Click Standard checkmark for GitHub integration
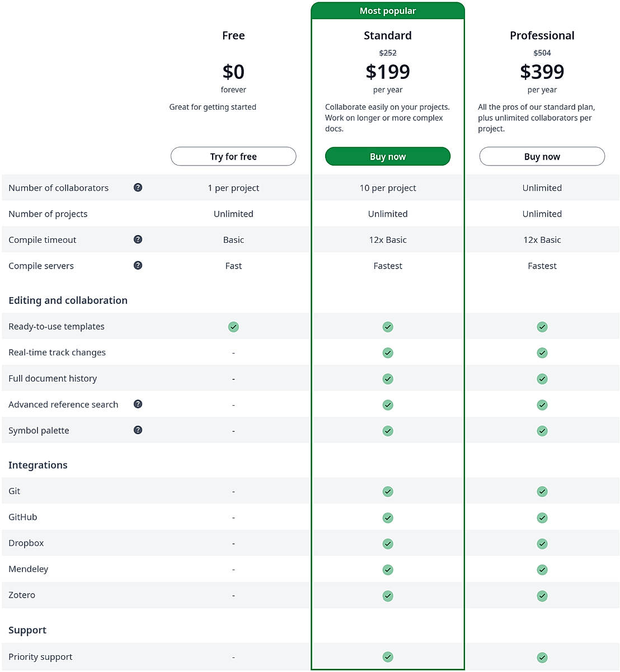The image size is (620, 672). tap(388, 518)
